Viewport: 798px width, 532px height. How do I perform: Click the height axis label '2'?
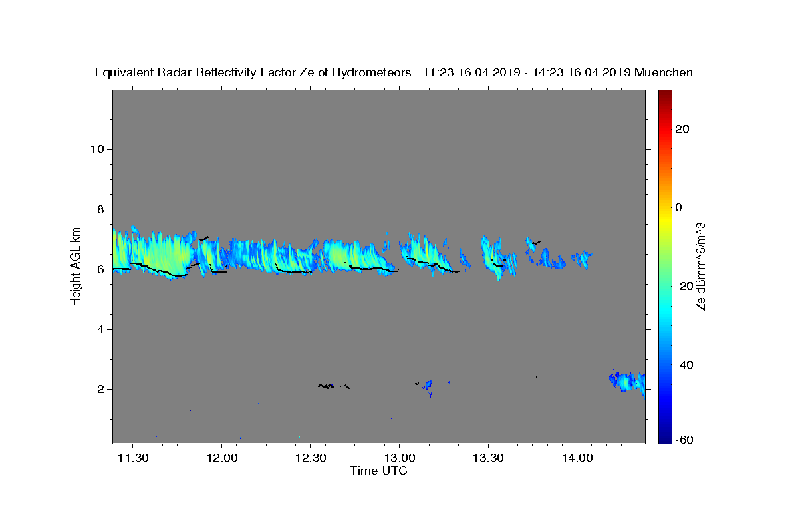pyautogui.click(x=100, y=389)
